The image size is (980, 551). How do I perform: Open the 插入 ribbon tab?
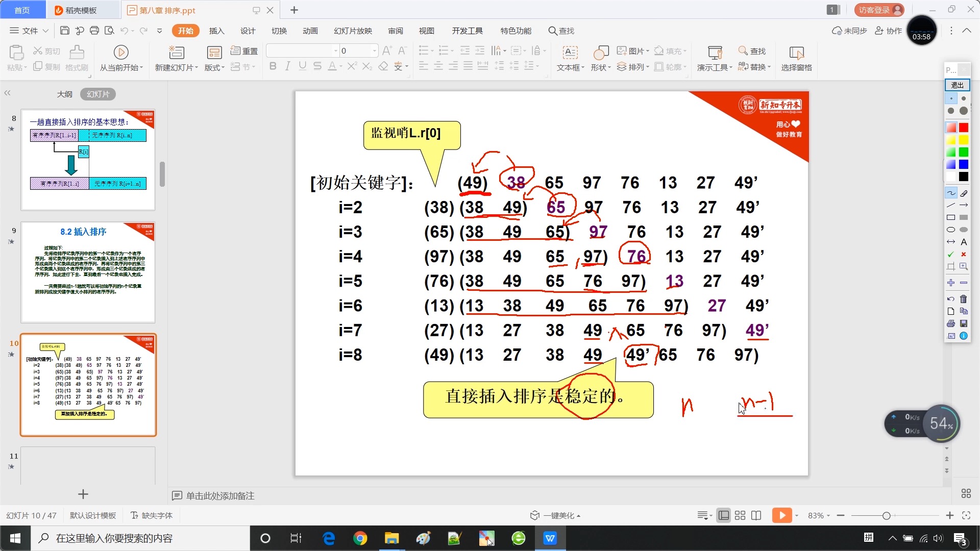[x=217, y=31]
